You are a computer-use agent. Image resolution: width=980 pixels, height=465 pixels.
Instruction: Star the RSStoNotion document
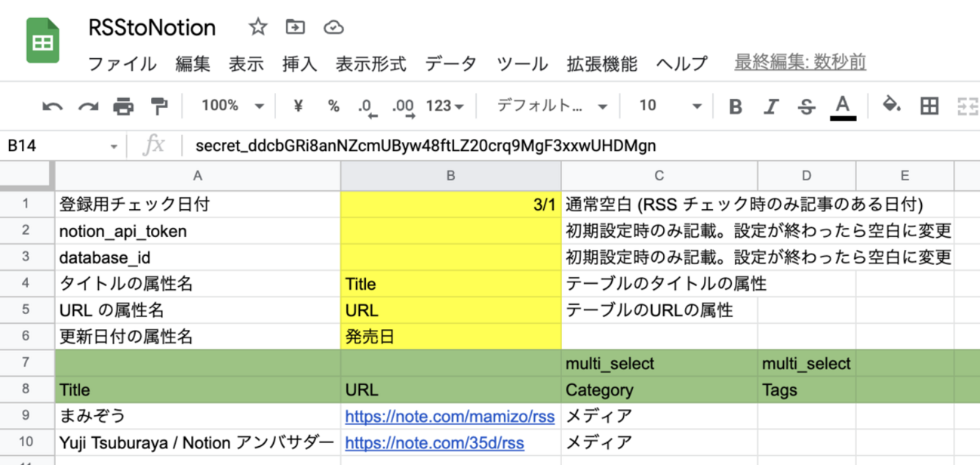pos(258,28)
